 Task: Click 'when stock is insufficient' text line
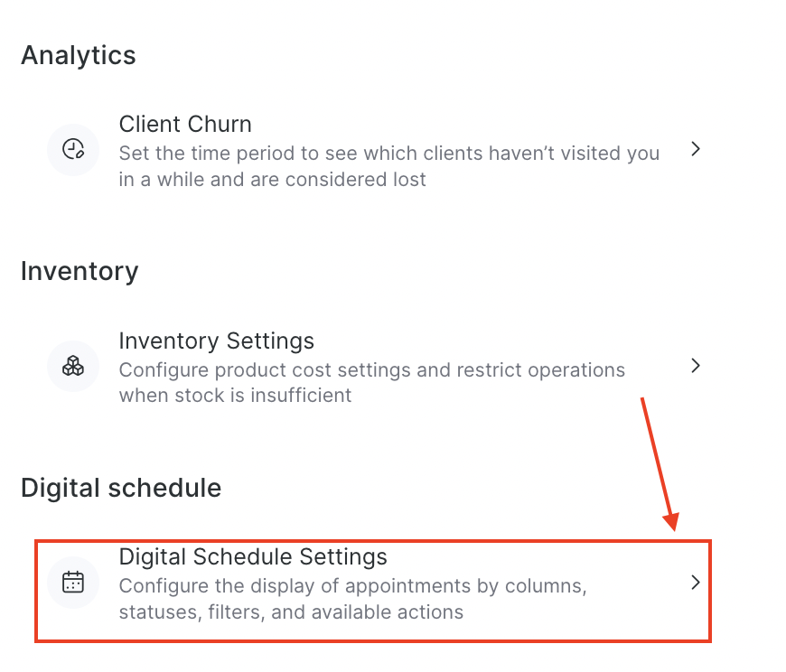tap(235, 396)
